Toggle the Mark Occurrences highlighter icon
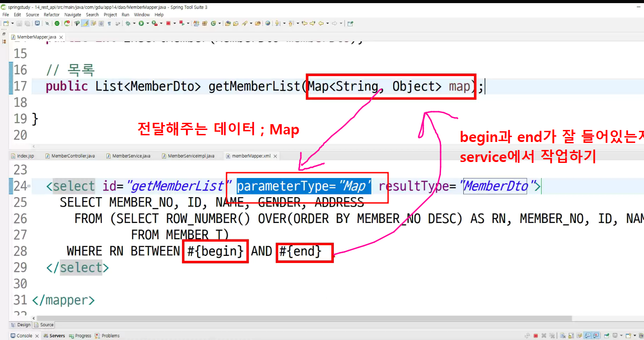Image resolution: width=644 pixels, height=340 pixels. point(85,23)
